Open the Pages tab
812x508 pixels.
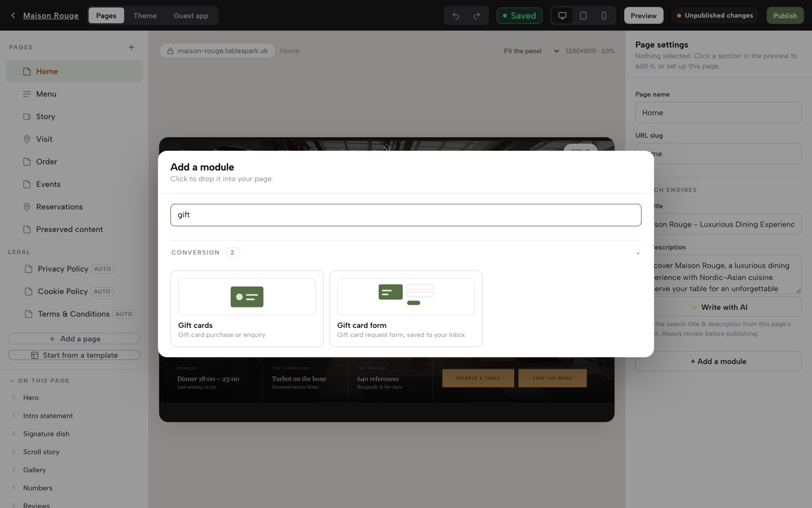106,16
